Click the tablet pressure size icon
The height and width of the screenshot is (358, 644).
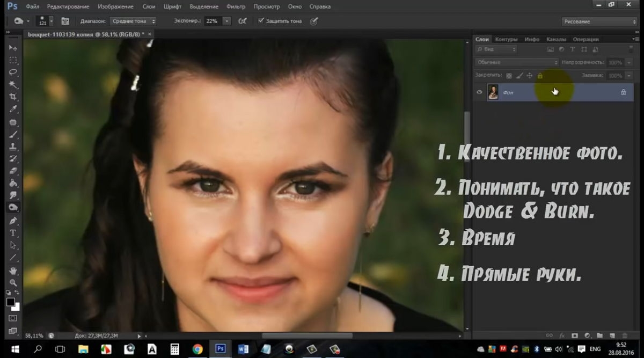(x=314, y=21)
